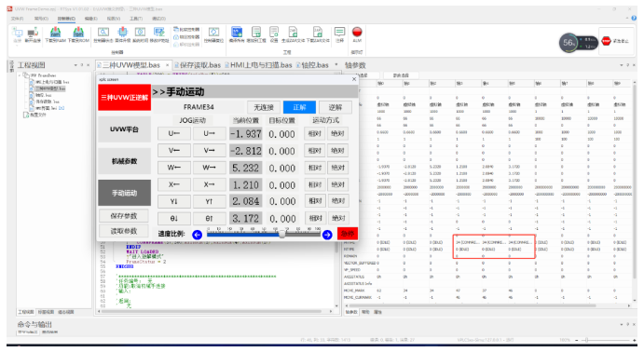
Task: Set Y axis motion to 相对
Action: pos(315,200)
